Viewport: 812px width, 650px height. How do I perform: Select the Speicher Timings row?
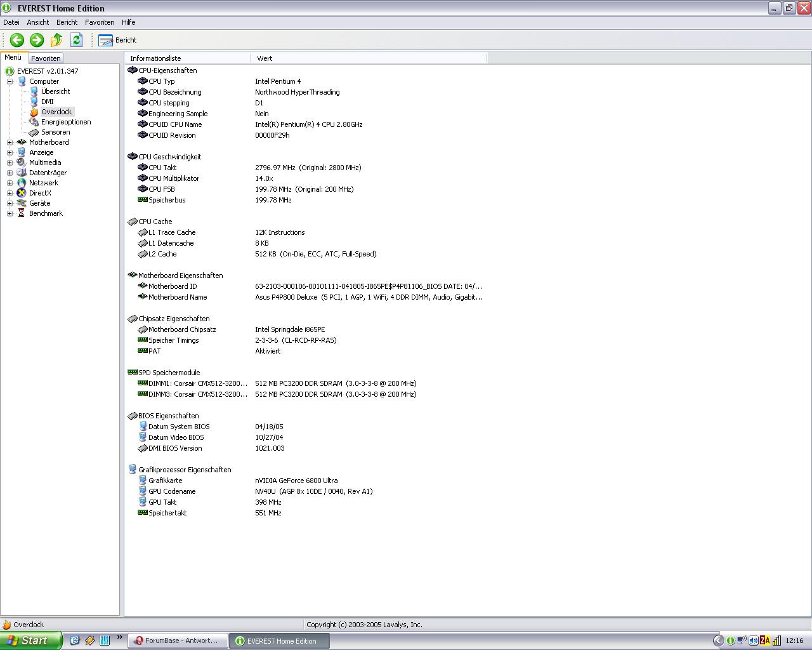(x=306, y=340)
